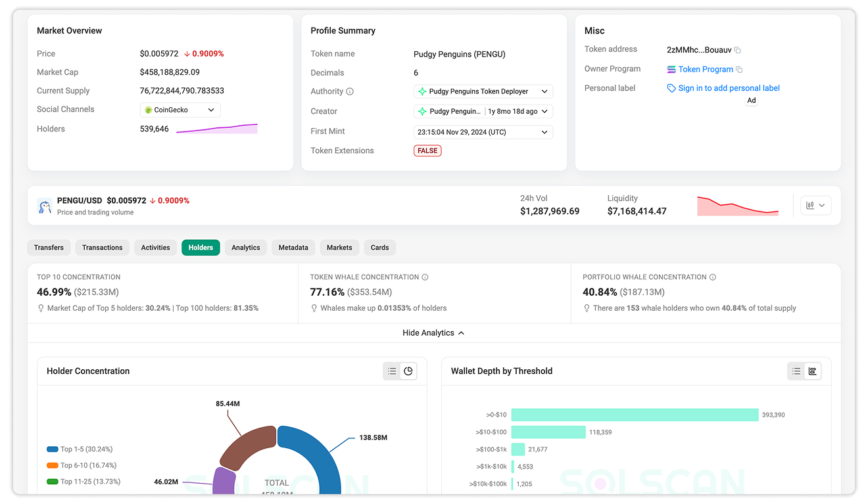Switch to the Analytics tab
This screenshot has width=868, height=504.
click(246, 248)
